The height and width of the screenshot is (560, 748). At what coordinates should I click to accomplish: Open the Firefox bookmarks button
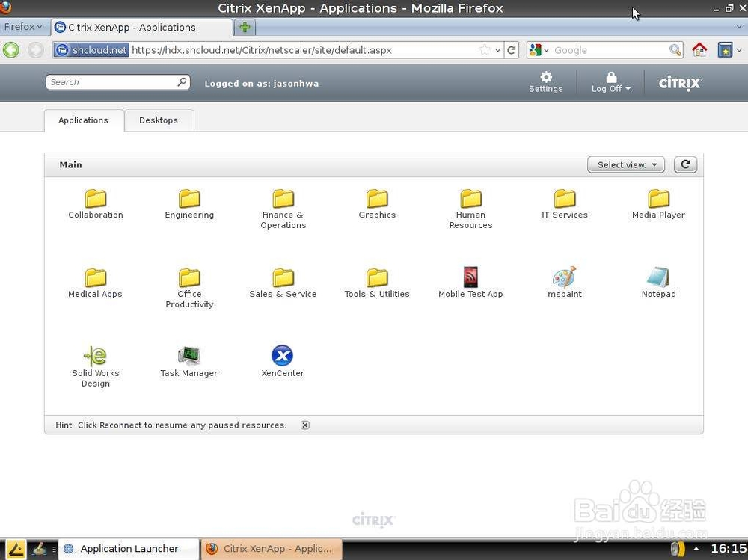(x=725, y=49)
